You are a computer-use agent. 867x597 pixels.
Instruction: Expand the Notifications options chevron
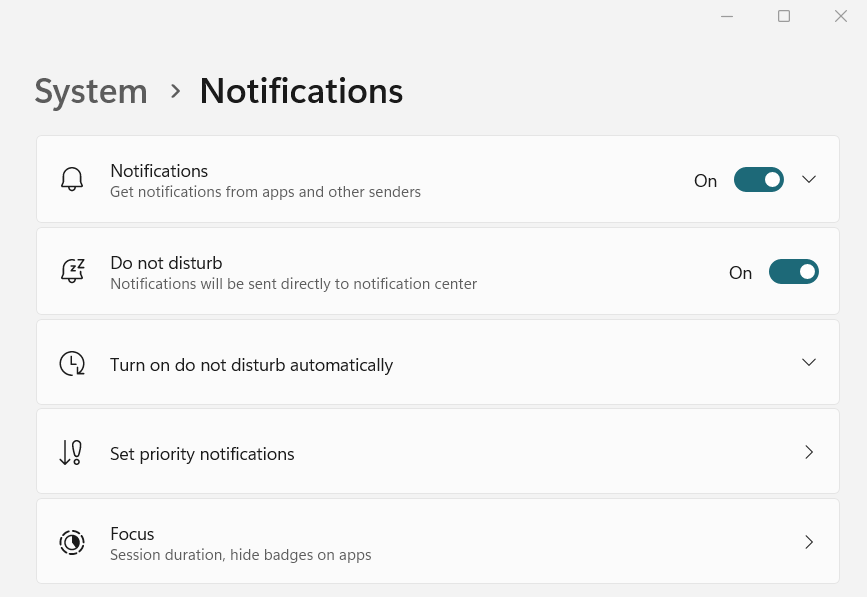coord(809,180)
